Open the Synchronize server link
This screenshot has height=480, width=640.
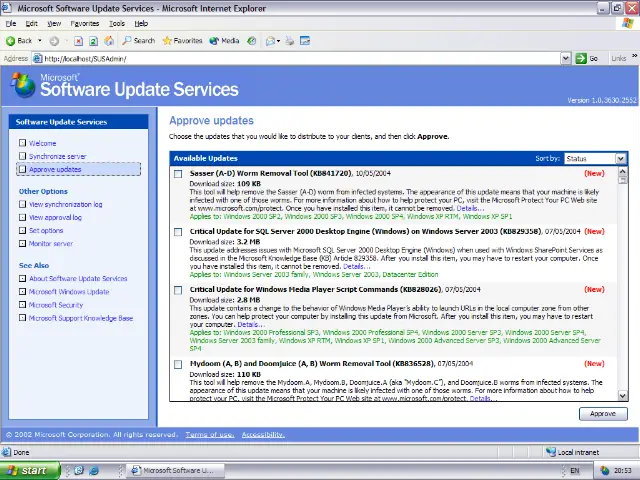tap(58, 156)
